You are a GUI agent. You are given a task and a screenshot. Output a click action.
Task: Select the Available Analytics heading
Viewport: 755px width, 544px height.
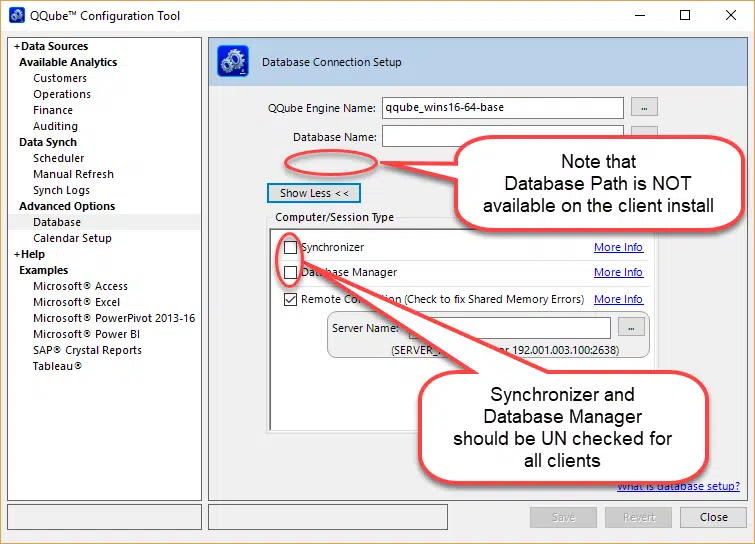68,62
